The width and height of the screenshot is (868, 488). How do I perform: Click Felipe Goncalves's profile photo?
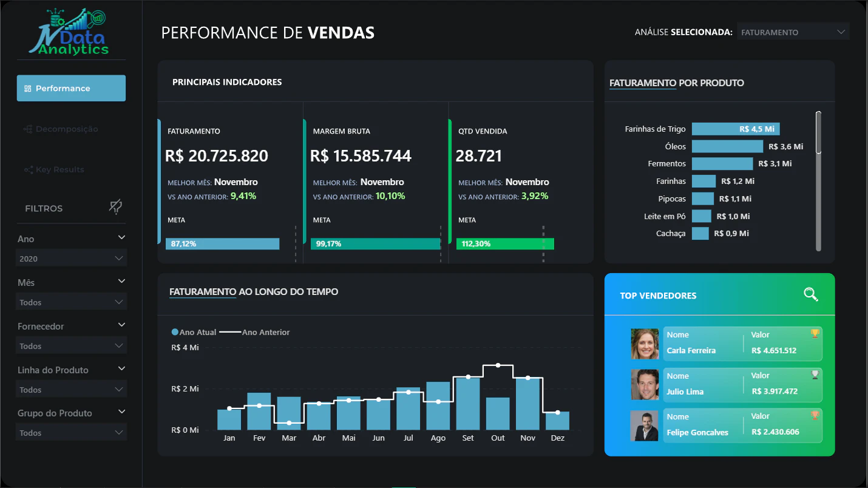(645, 425)
